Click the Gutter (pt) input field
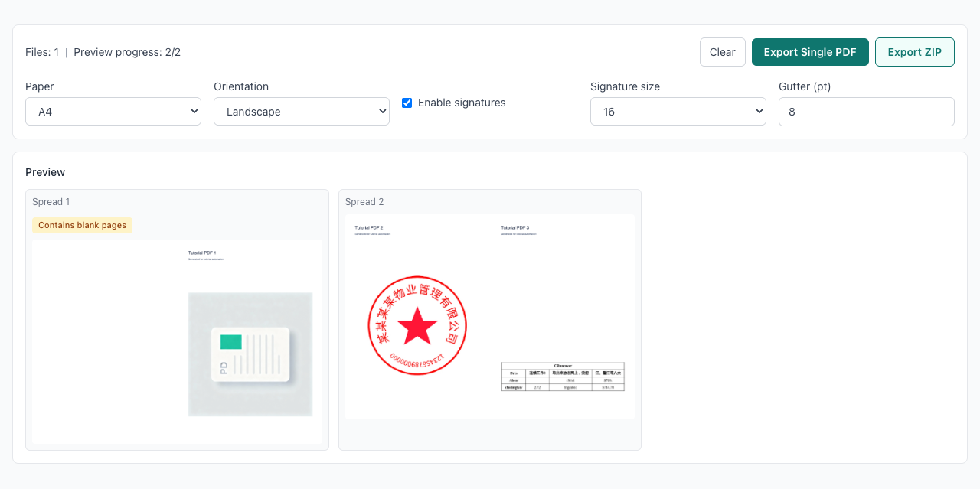The width and height of the screenshot is (980, 489). click(866, 111)
